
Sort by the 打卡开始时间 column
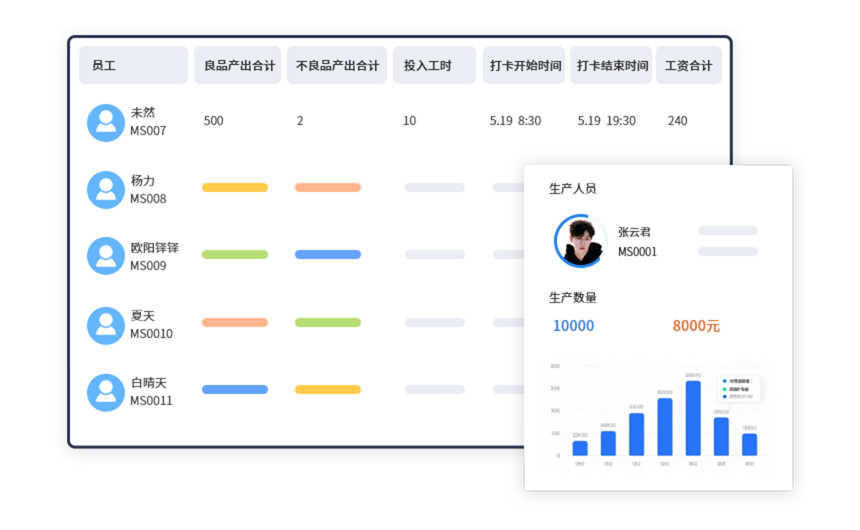[524, 66]
